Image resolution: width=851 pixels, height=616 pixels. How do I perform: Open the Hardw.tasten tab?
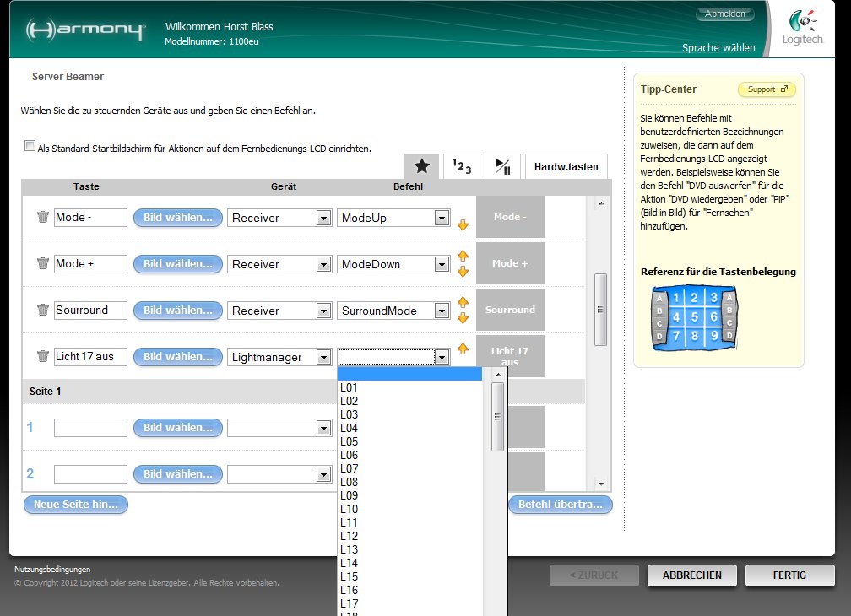coord(566,166)
